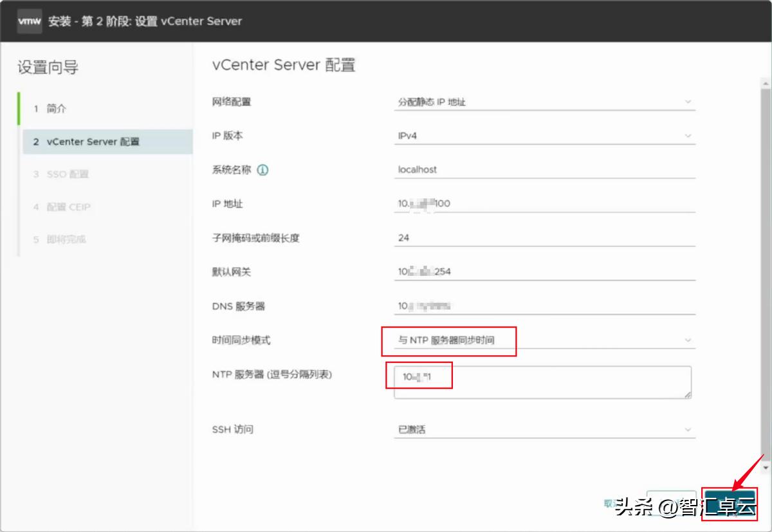Open the IP 版本 dropdown showing IPv4
The height and width of the screenshot is (532, 772).
(x=544, y=136)
